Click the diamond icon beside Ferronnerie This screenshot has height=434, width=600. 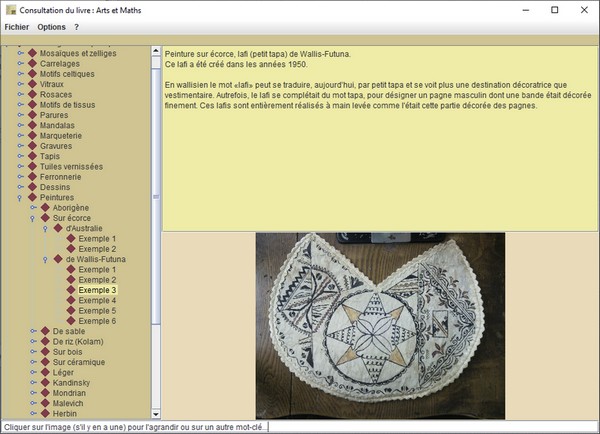point(32,177)
